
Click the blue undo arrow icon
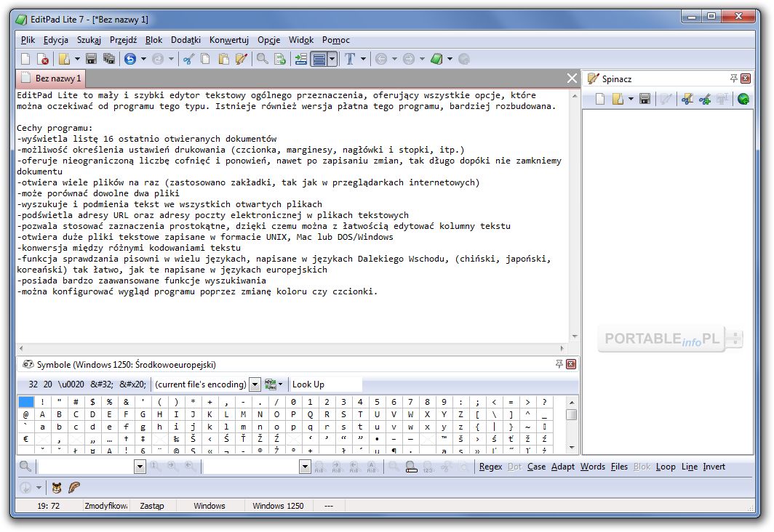pos(130,59)
